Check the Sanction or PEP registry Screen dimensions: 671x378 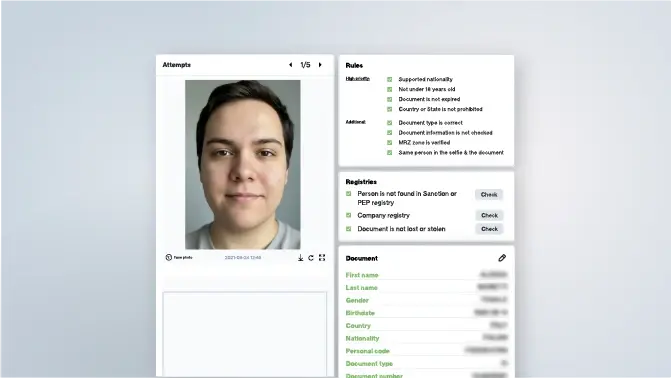pos(489,195)
